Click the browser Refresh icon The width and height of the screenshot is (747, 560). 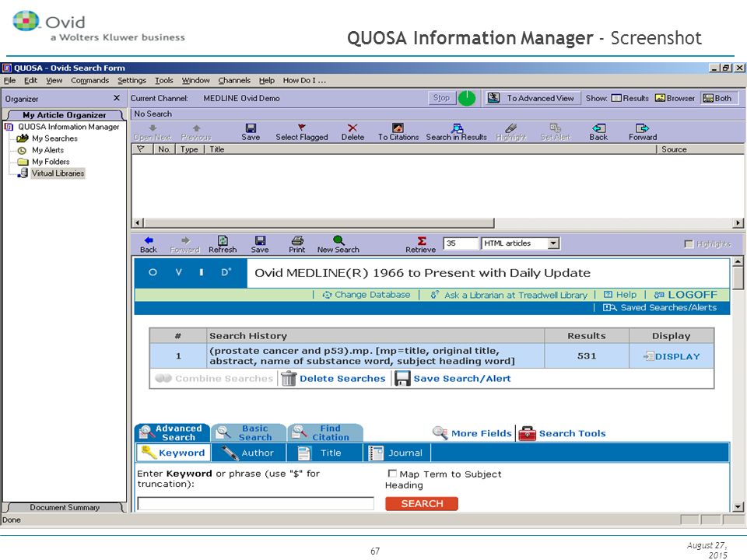[x=223, y=240]
